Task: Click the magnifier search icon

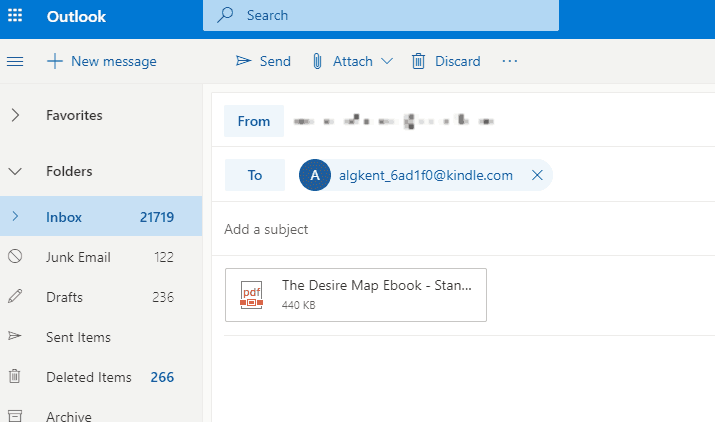Action: pyautogui.click(x=225, y=15)
